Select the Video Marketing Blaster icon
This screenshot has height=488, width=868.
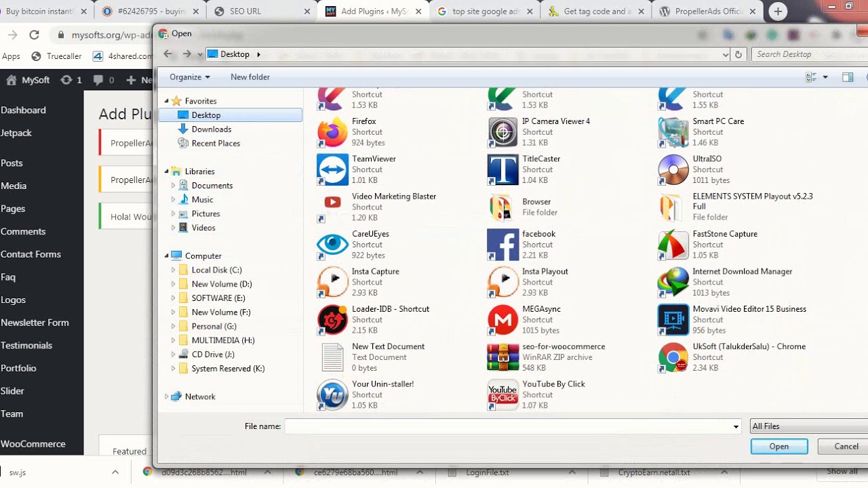click(x=332, y=207)
